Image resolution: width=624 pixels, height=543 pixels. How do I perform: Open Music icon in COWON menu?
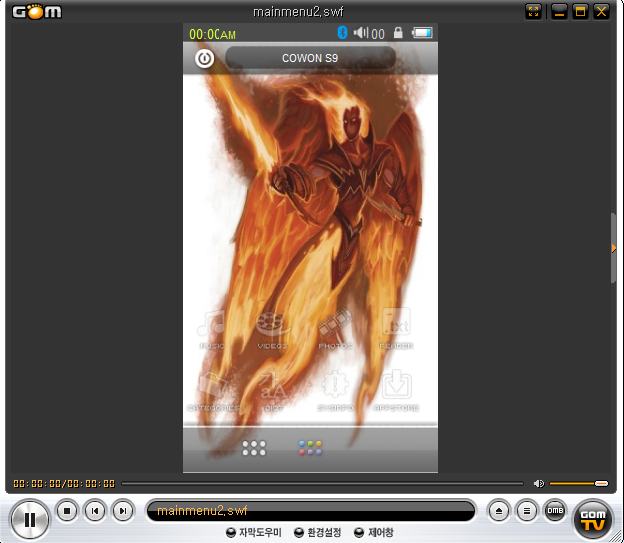click(212, 330)
